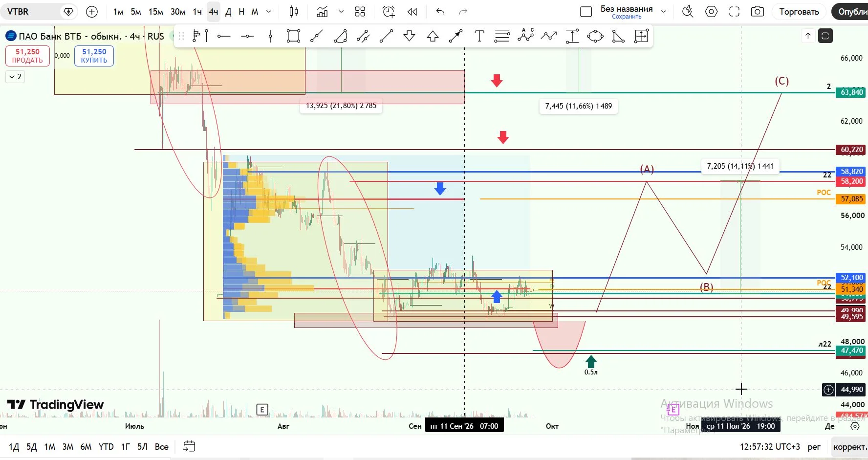Enter fullscreen mode
This screenshot has height=460, width=868.
[x=734, y=12]
